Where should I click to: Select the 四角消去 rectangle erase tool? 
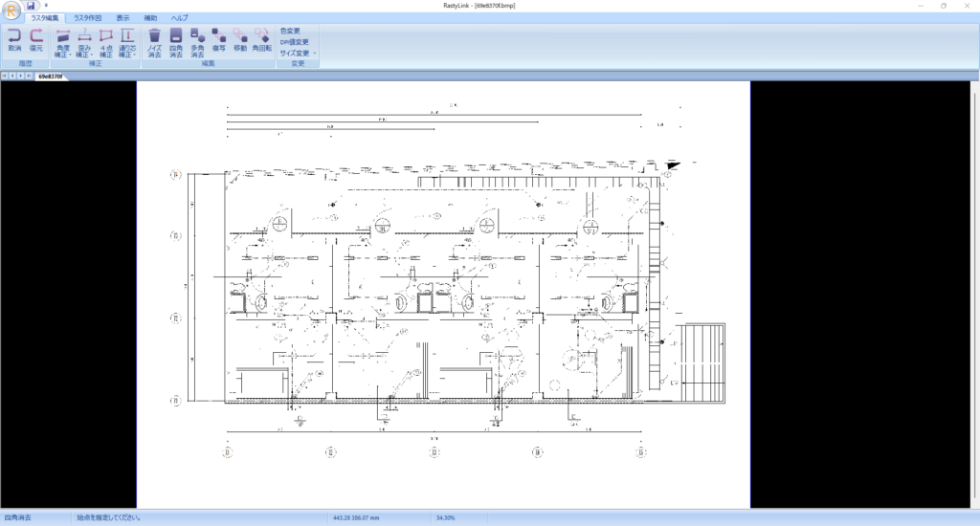(176, 43)
